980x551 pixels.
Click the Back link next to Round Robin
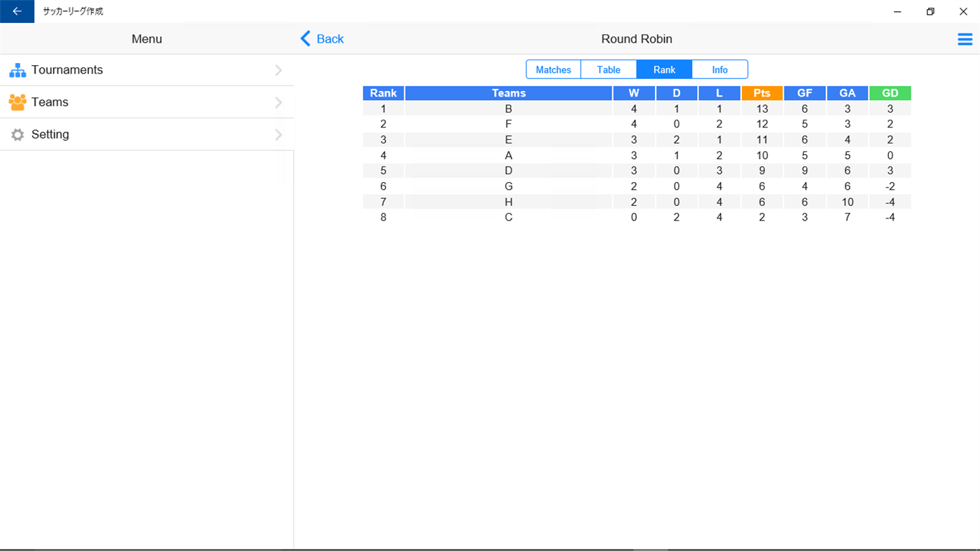(x=322, y=39)
